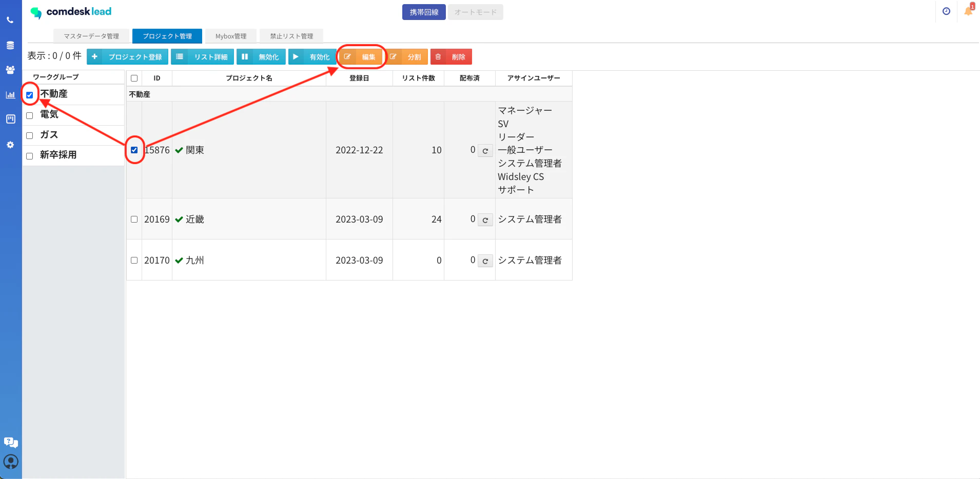The width and height of the screenshot is (980, 479).
Task: Click the リスト件数 column header
Action: 418,78
